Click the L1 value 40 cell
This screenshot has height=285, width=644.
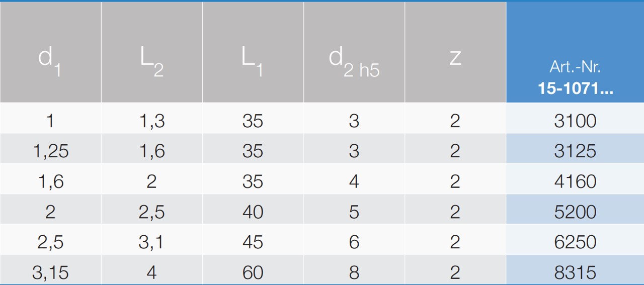tap(253, 212)
